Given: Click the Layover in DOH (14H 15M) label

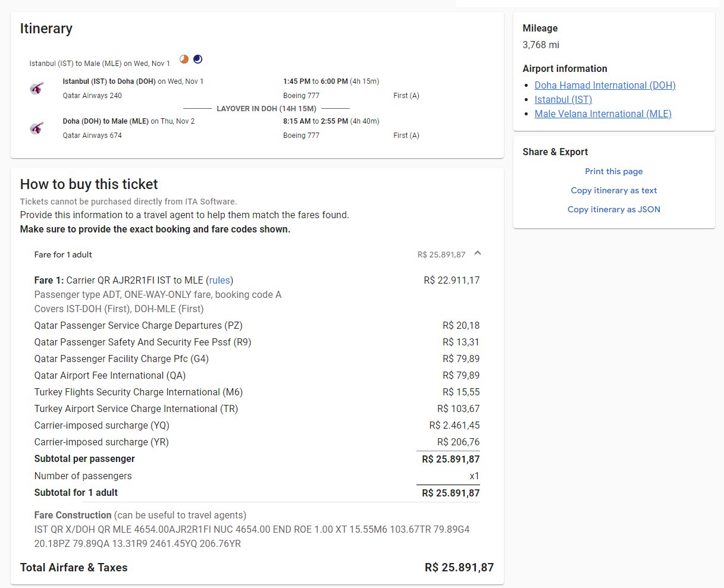Looking at the screenshot, I should point(266,109).
